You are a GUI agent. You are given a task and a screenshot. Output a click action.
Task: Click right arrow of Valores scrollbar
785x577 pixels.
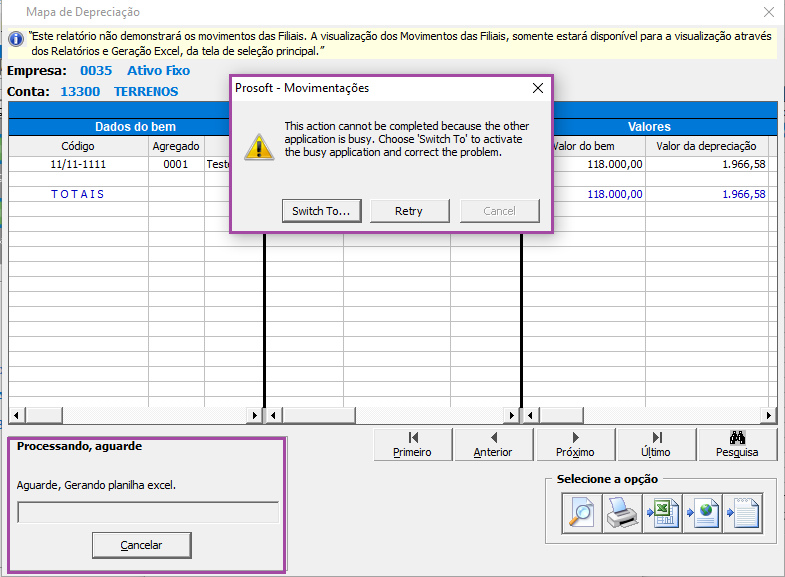click(769, 415)
